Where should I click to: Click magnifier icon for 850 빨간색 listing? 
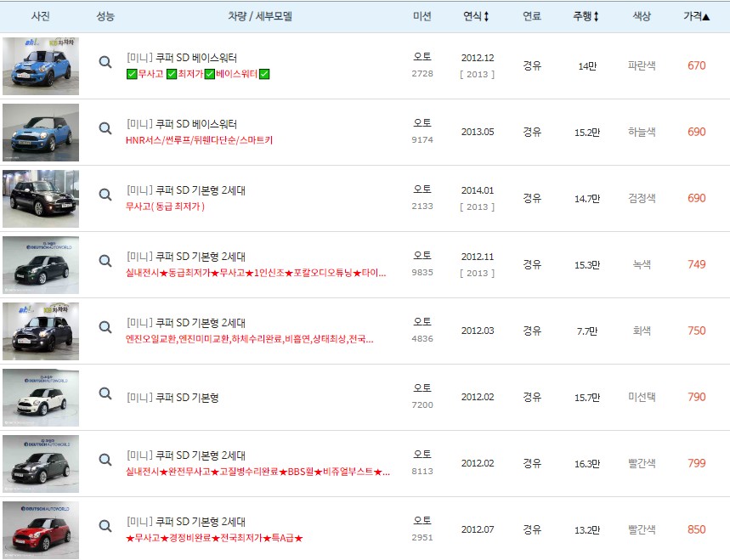pyautogui.click(x=105, y=526)
